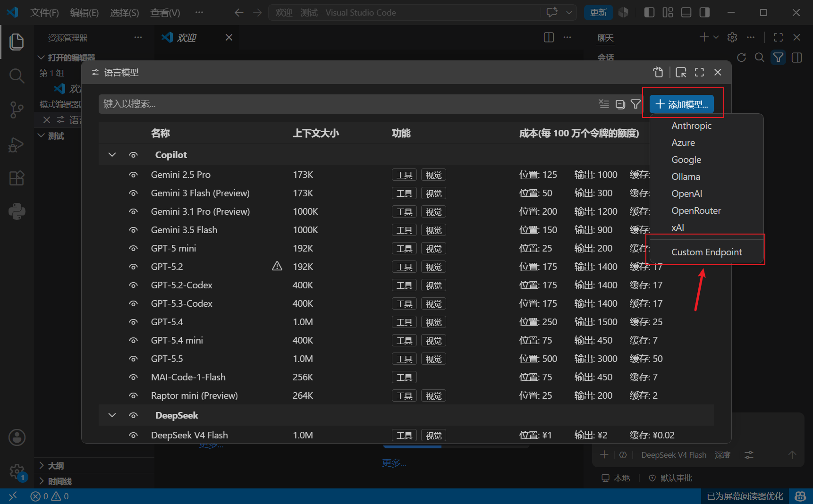Open the Accounts menu in activity bar
Image resolution: width=813 pixels, height=504 pixels.
[17, 437]
